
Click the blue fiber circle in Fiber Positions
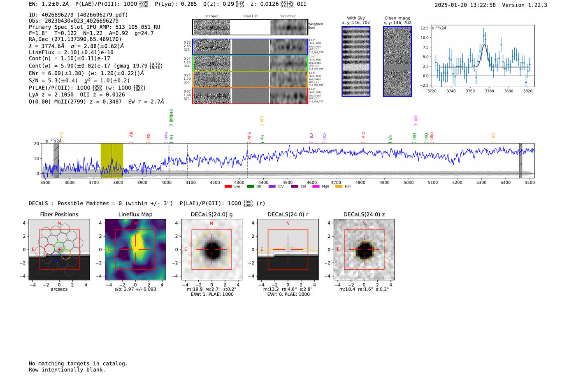point(56,257)
